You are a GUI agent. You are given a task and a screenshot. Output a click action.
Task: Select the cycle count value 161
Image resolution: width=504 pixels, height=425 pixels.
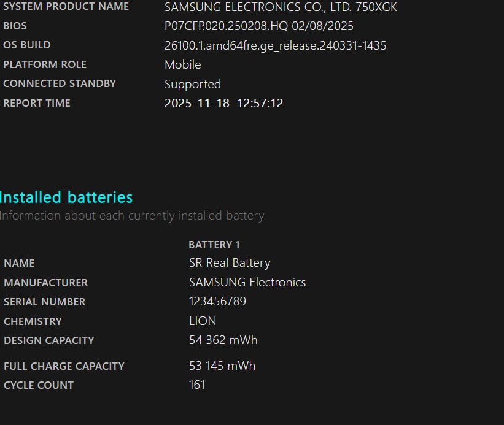click(197, 385)
